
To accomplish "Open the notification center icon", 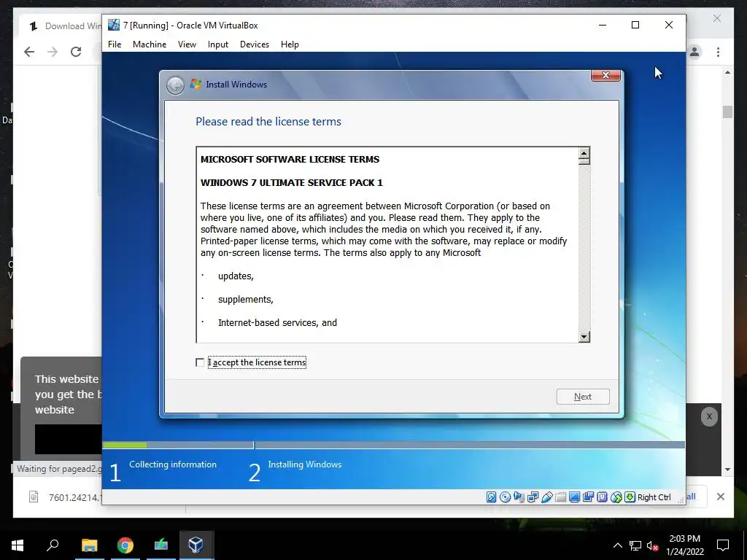I will click(x=723, y=545).
